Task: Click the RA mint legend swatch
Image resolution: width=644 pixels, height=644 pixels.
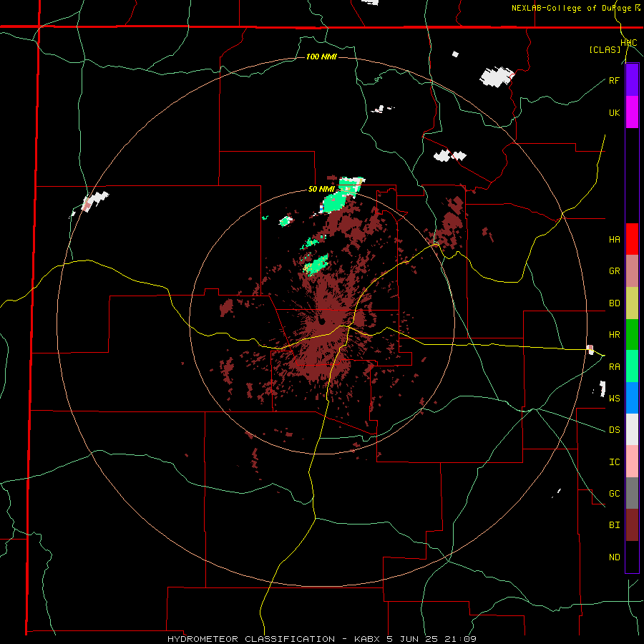Action: pos(632,366)
